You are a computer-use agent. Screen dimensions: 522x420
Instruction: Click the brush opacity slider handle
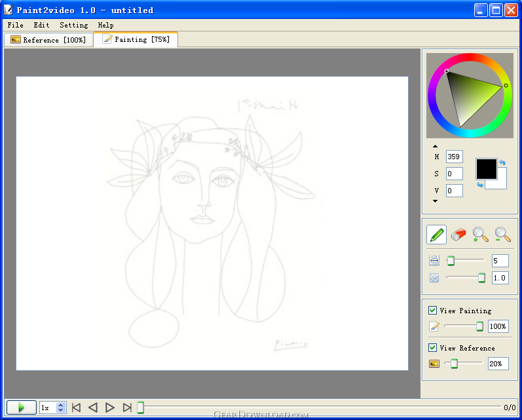point(481,278)
